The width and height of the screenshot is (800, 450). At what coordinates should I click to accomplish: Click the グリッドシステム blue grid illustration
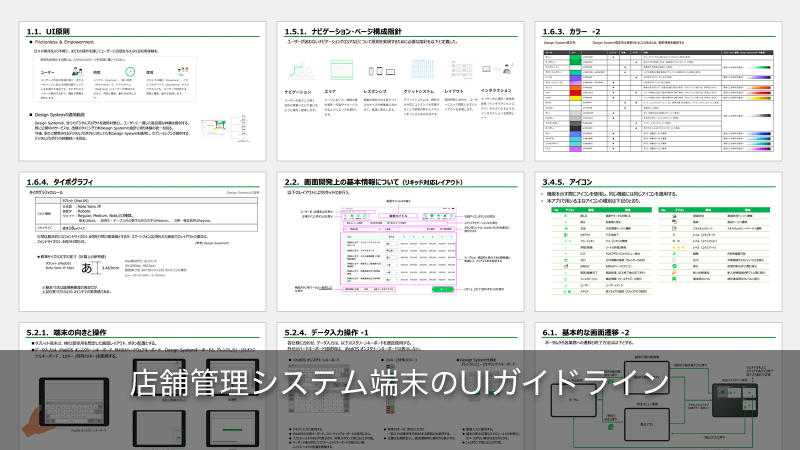[422, 70]
